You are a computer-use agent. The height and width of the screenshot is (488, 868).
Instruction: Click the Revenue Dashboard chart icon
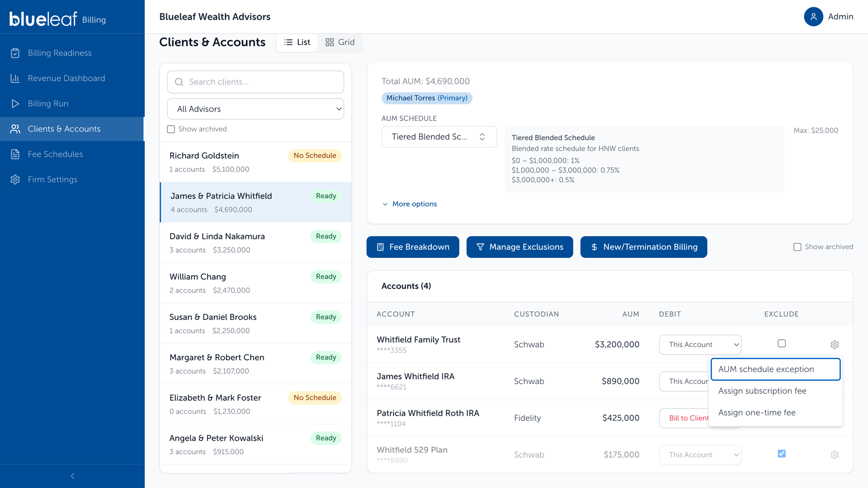coord(15,78)
